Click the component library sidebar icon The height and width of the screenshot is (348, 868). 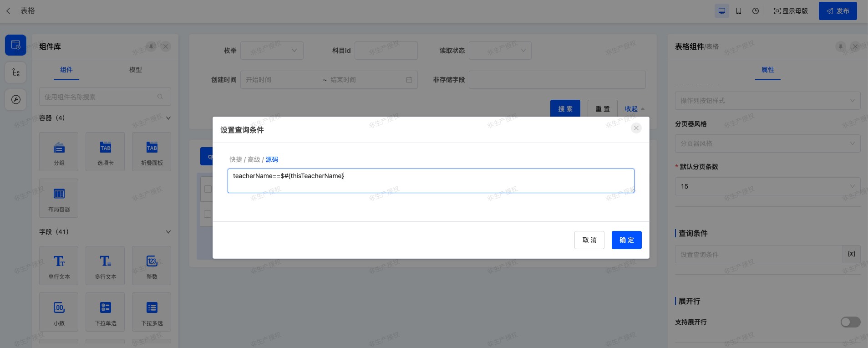click(x=15, y=45)
